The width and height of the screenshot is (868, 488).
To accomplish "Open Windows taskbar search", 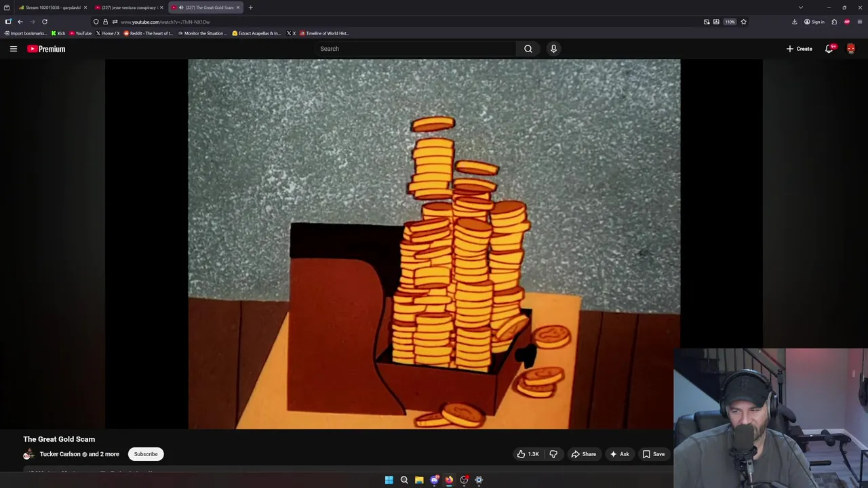I will [404, 480].
